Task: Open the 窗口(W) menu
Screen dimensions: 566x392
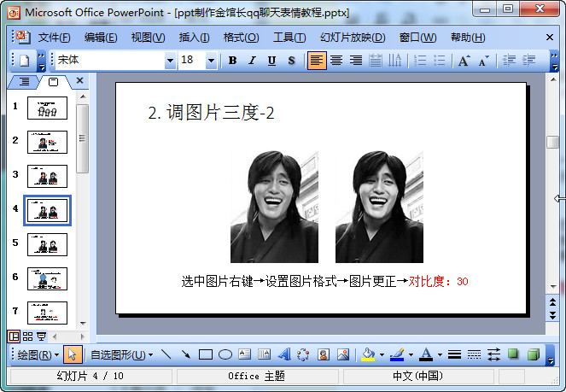Action: tap(417, 38)
